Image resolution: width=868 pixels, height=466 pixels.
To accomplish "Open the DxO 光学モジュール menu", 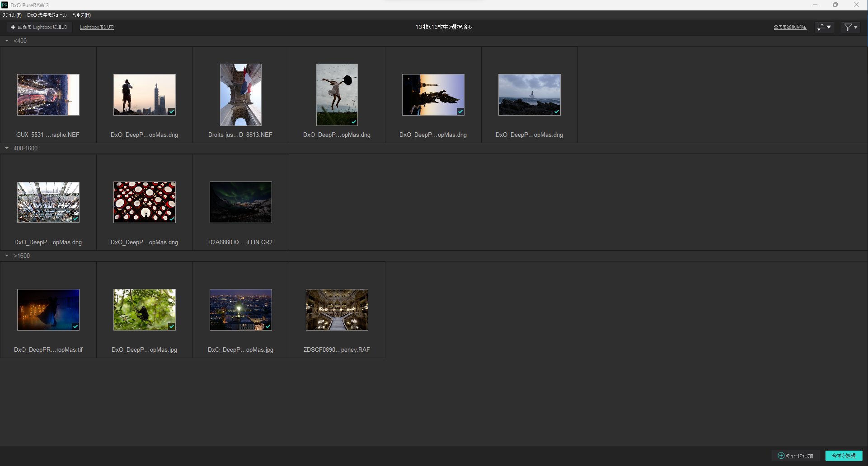I will 47,15.
